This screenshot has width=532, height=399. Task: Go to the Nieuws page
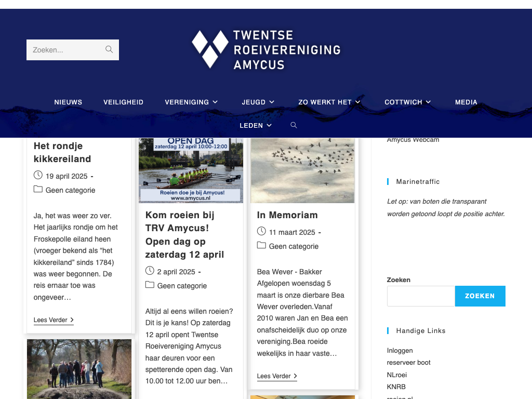pyautogui.click(x=68, y=102)
